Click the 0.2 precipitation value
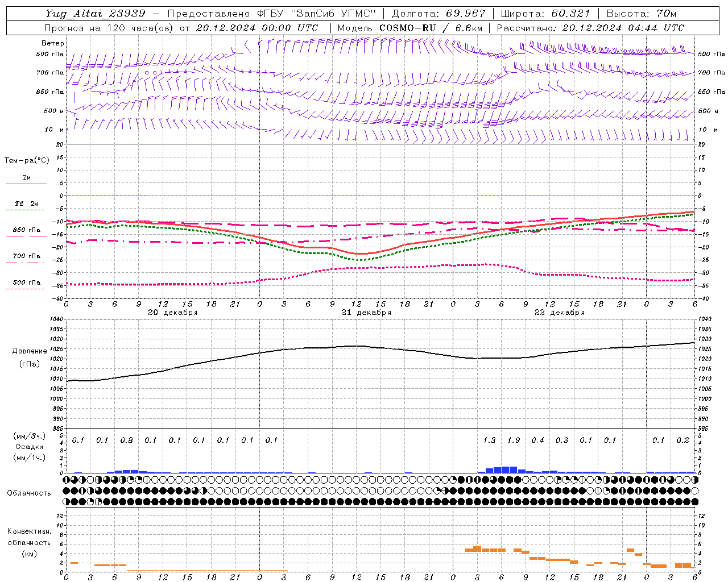728x582 pixels. click(682, 440)
